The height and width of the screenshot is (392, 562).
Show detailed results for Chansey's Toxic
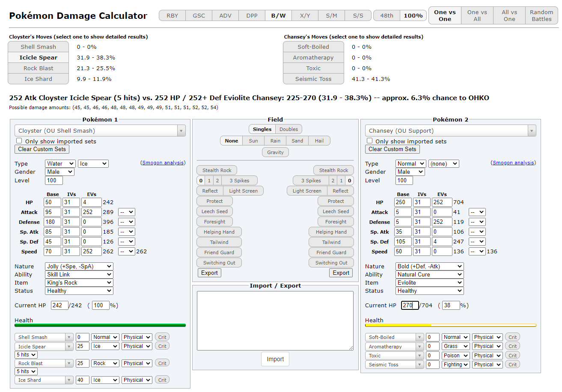[313, 68]
